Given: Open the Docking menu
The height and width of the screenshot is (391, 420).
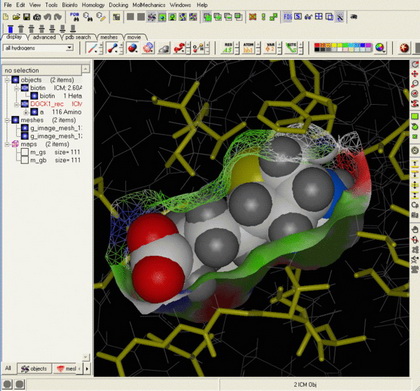Looking at the screenshot, I should pos(118,5).
